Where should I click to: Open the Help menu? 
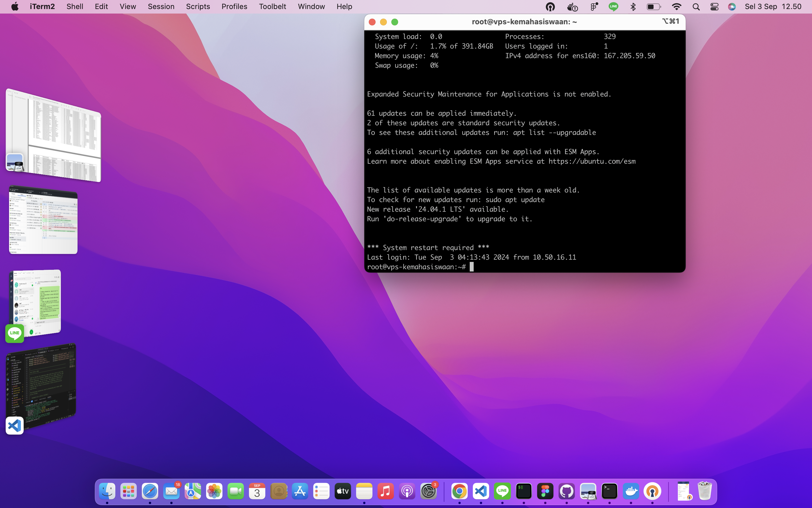click(x=344, y=6)
